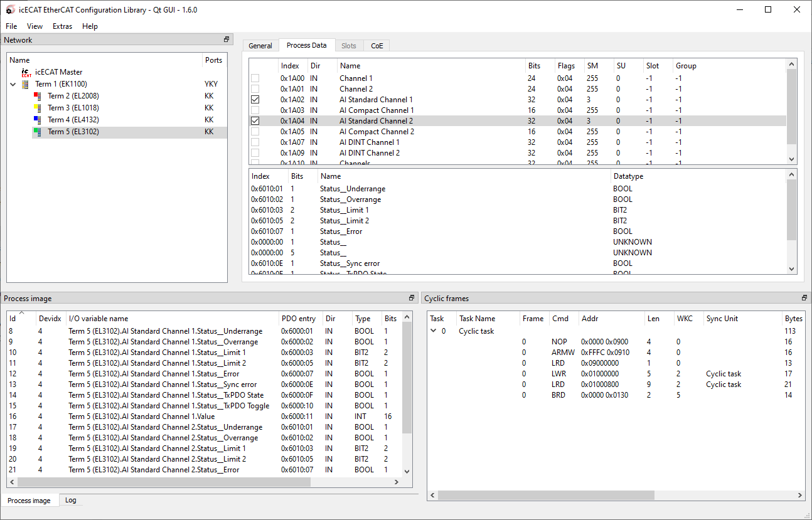
Task: Select Status__Sync error entry 0x6010:0E
Action: [518, 263]
